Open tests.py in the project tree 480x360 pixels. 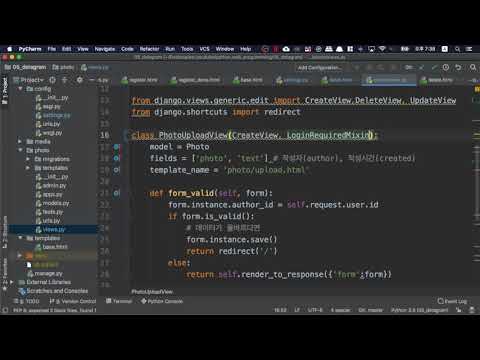[49, 212]
